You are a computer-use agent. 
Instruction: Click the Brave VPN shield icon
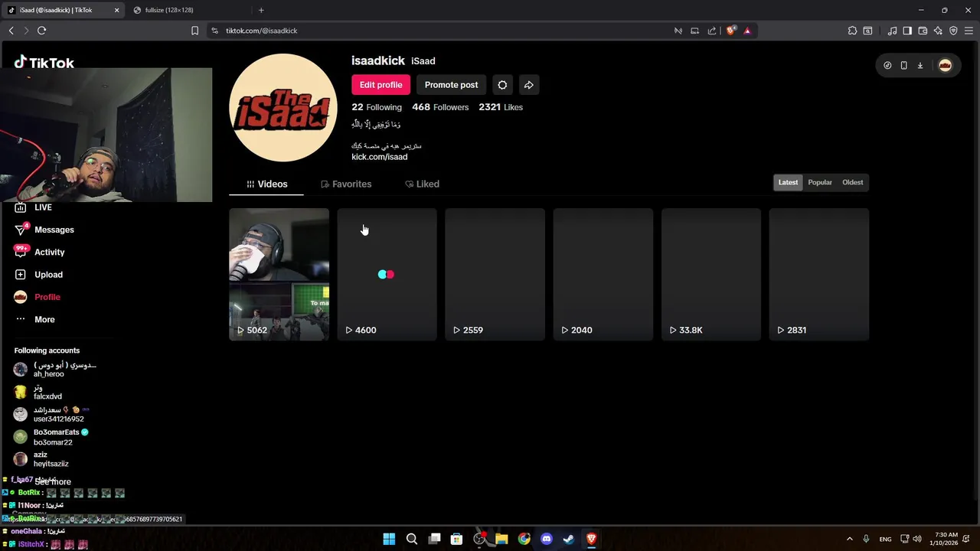click(x=953, y=31)
